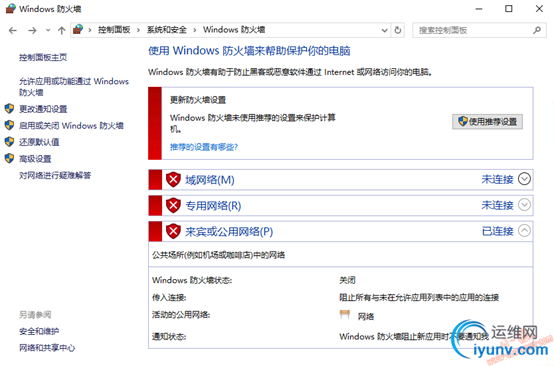Open 高级设置 link
Viewport: 554px width, 366px height.
35,159
